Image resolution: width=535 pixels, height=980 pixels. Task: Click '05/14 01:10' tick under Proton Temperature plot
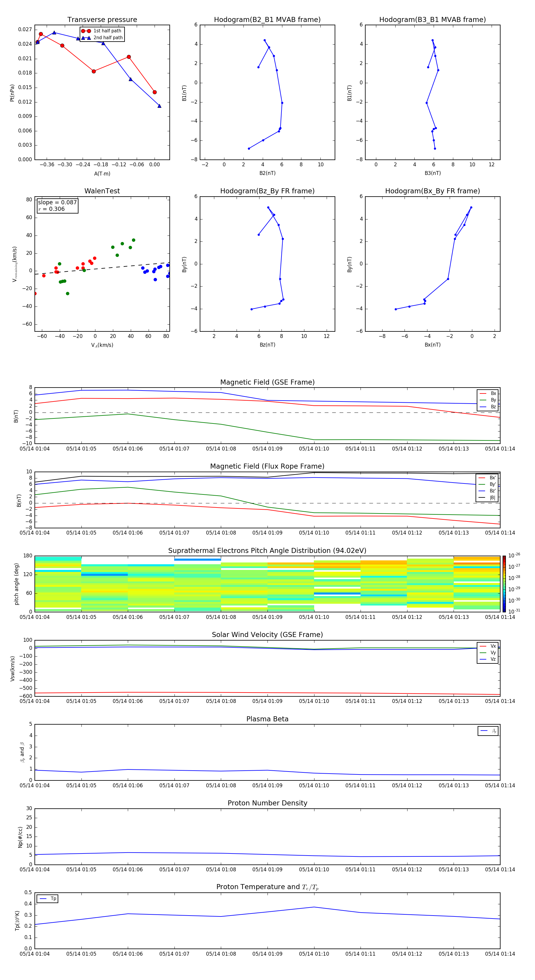click(x=314, y=954)
